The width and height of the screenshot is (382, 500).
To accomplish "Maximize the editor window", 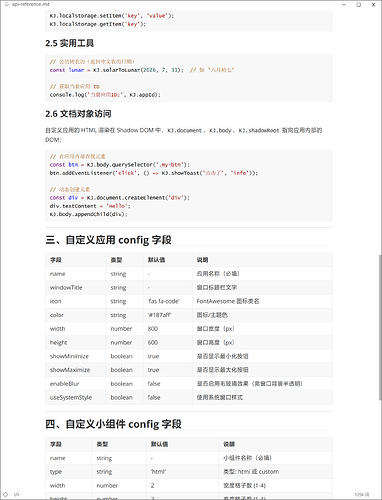I will click(x=359, y=5).
